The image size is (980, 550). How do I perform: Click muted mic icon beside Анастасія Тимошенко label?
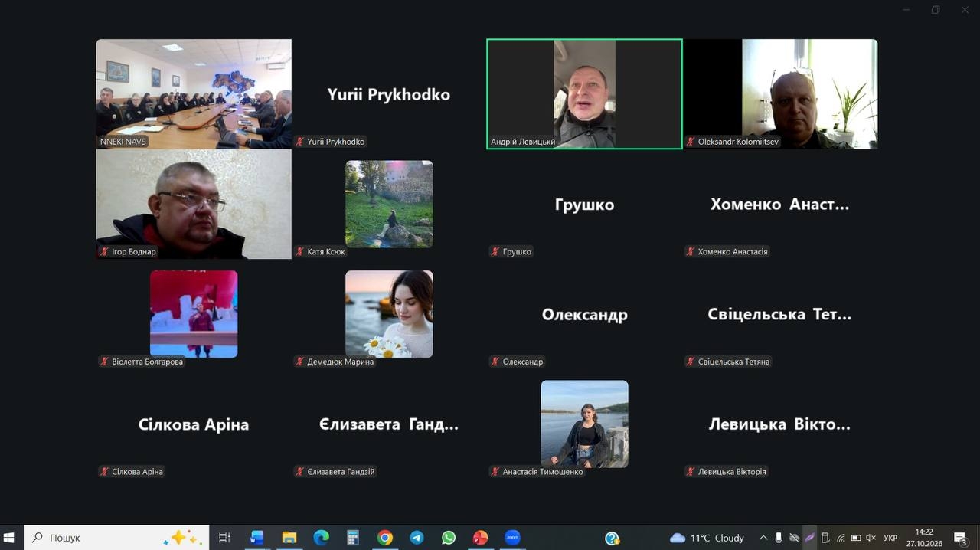click(x=495, y=472)
